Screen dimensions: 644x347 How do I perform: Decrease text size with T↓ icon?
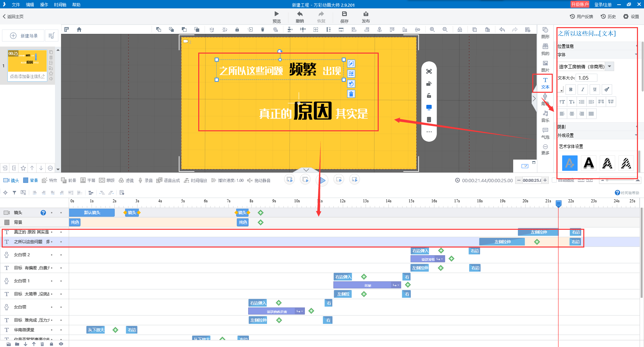point(572,102)
